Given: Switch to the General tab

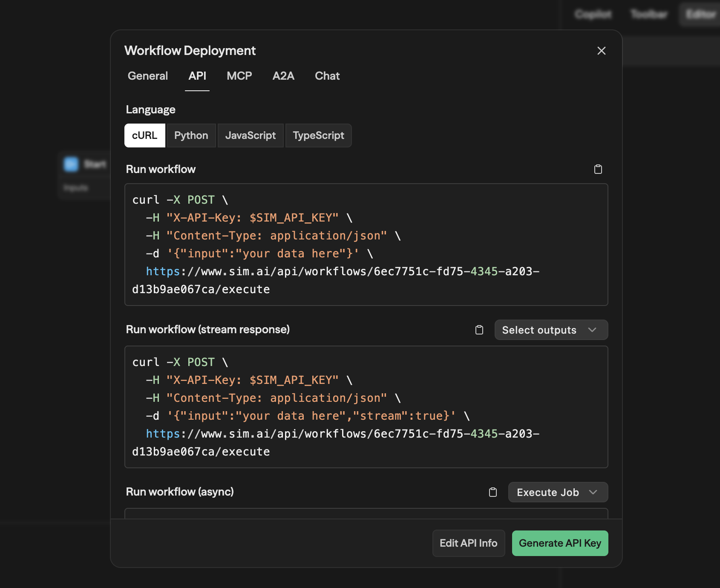Looking at the screenshot, I should (x=147, y=76).
